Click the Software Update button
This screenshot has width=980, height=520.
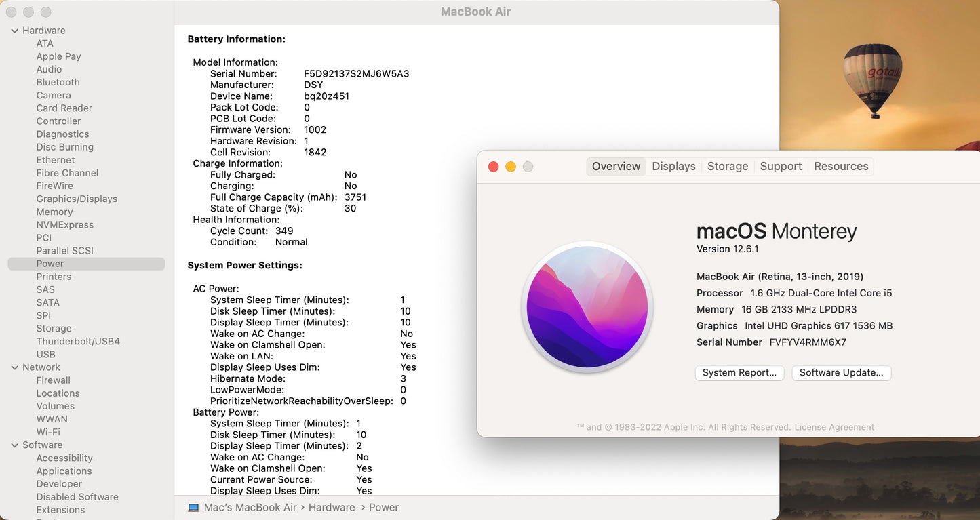pyautogui.click(x=841, y=373)
